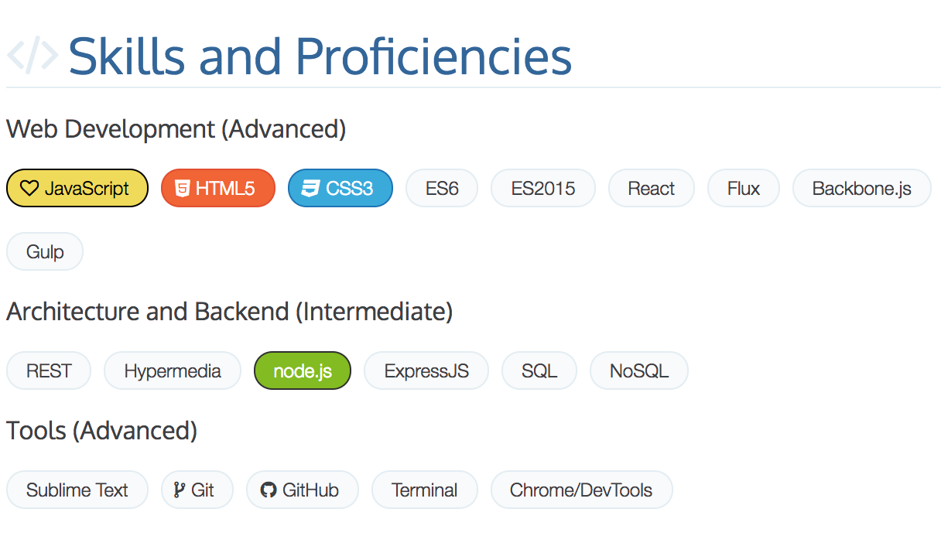Click the CSS3 shield logo icon

coord(310,189)
